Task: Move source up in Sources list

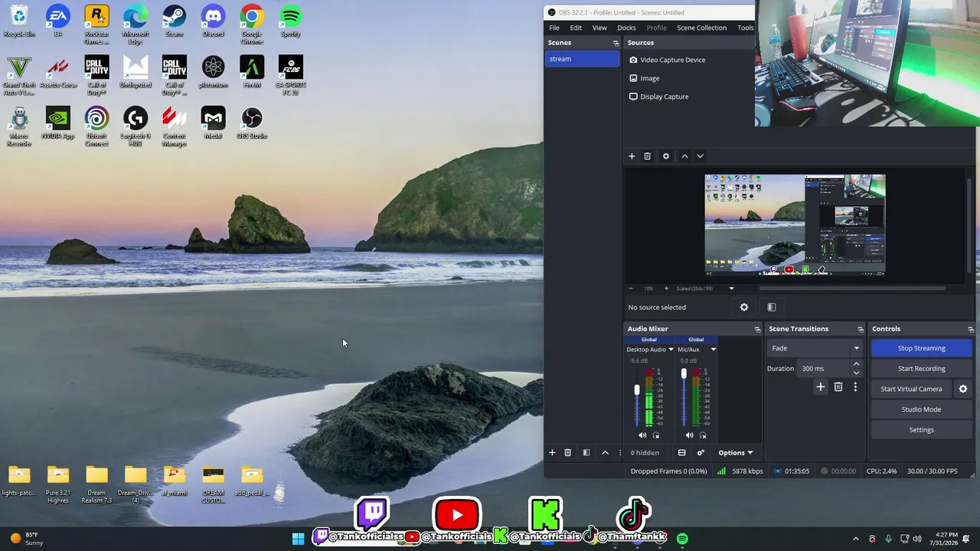Action: point(684,156)
